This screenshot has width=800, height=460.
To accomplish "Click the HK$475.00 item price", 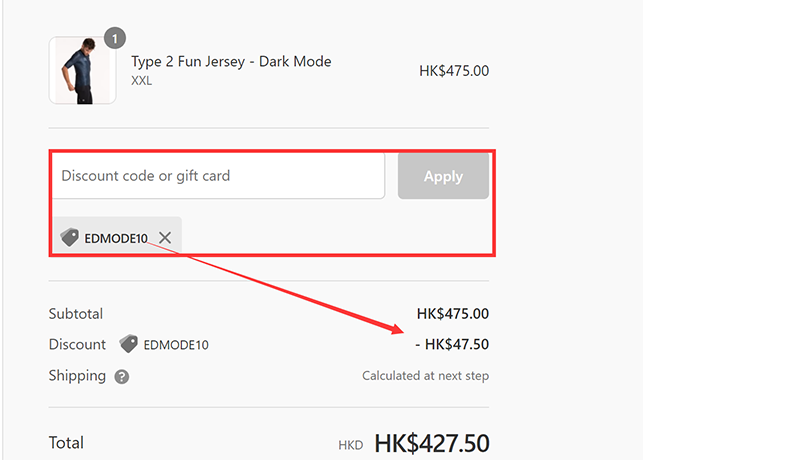I will (x=454, y=71).
